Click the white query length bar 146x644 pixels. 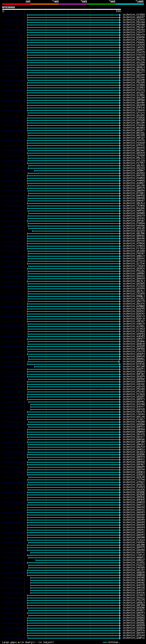[x=61, y=9]
